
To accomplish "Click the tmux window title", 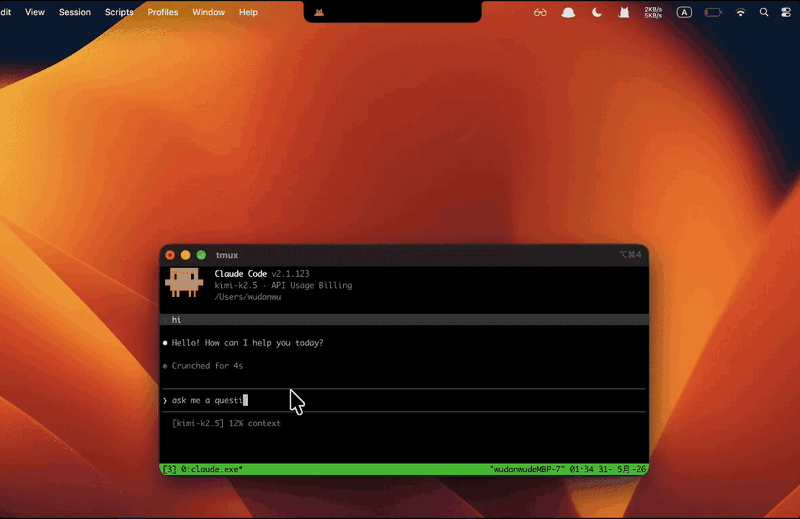I will pos(227,255).
